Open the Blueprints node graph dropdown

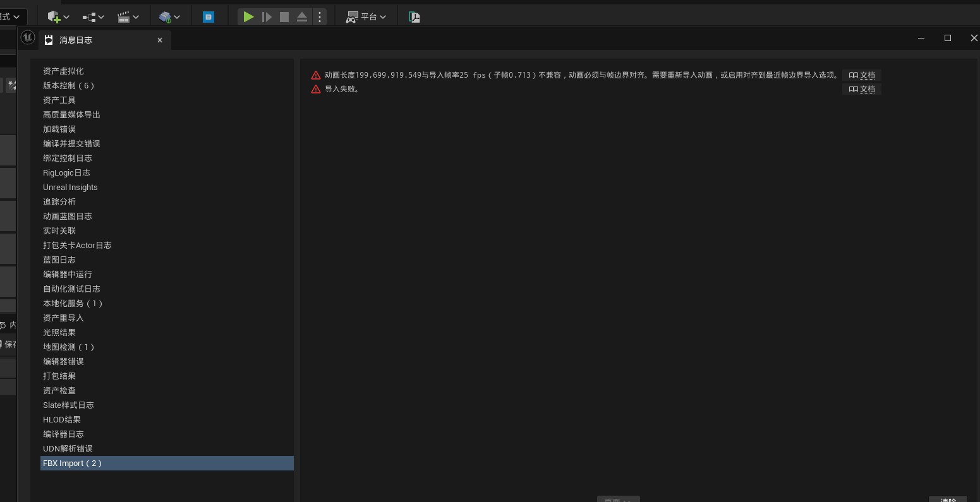(x=94, y=17)
